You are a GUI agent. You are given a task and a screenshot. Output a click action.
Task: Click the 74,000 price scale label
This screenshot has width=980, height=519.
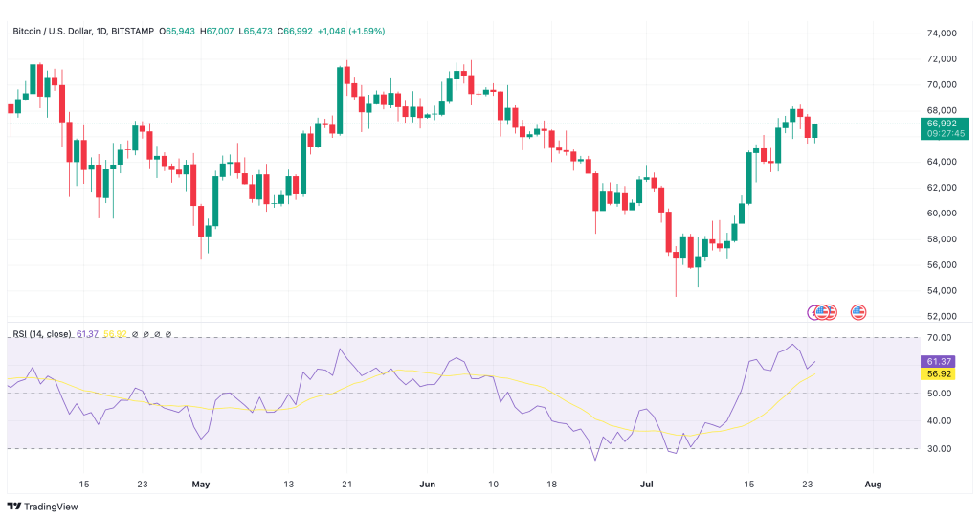pos(942,34)
